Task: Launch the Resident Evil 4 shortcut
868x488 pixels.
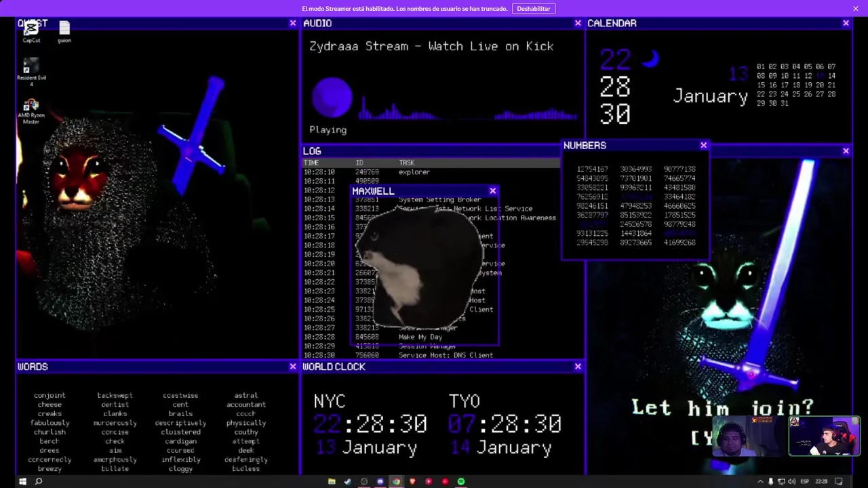Action: click(x=31, y=72)
